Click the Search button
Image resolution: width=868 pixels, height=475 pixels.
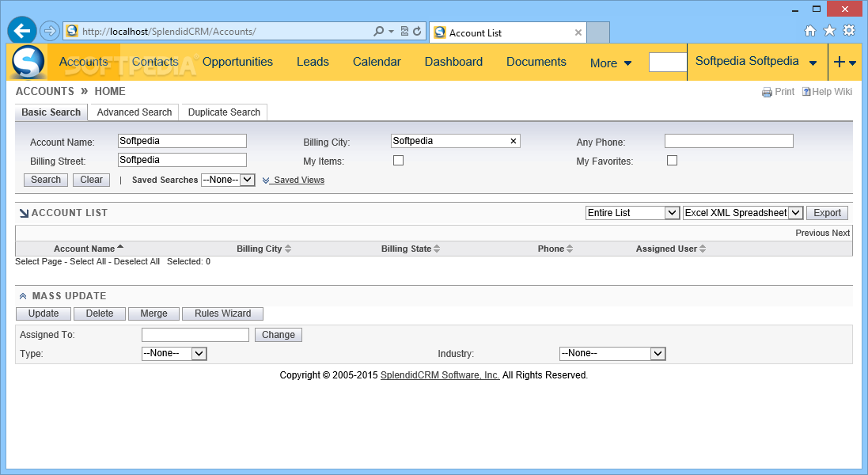tap(46, 180)
